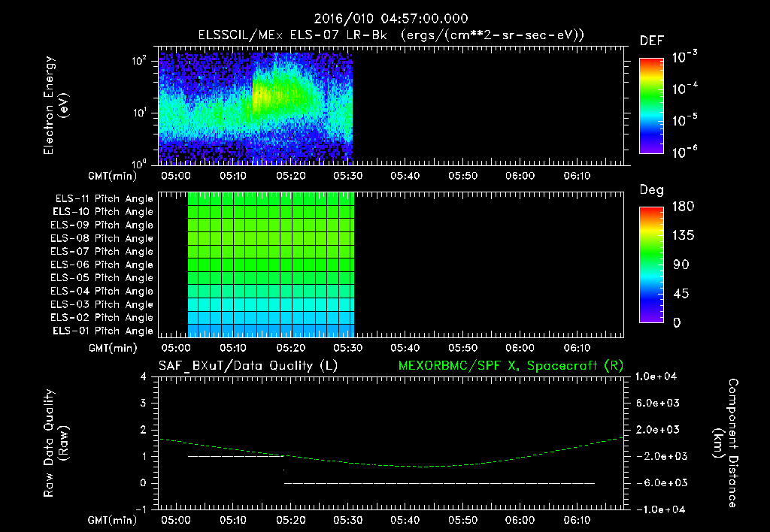This screenshot has height=532, width=770.
Task: Click the plot timestamp title 2016/010 04:57:00.000
Action: pyautogui.click(x=391, y=19)
